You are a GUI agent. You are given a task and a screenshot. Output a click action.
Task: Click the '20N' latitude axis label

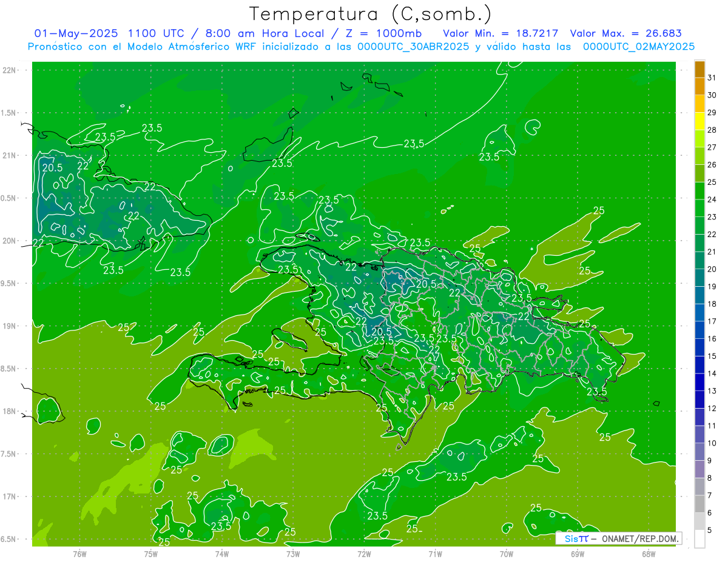point(10,241)
